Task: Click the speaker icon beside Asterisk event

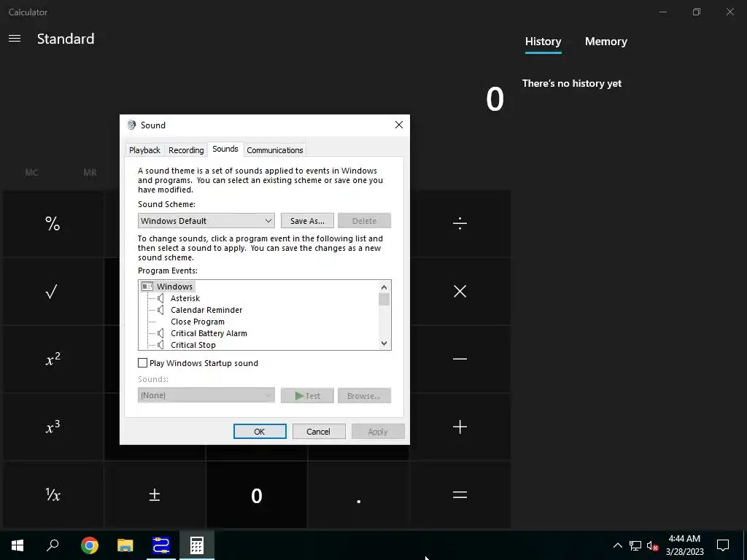Action: coord(160,298)
